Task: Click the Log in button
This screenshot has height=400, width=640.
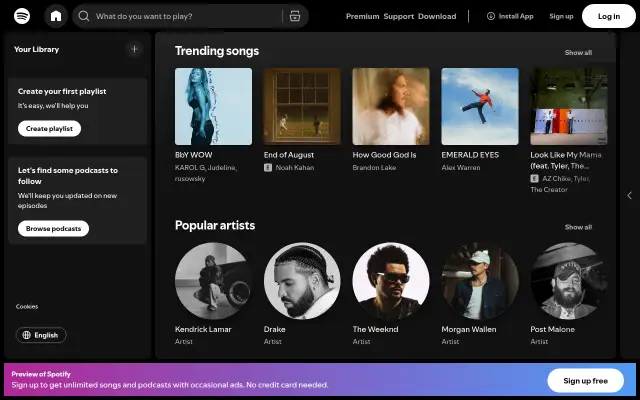Action: pos(609,16)
